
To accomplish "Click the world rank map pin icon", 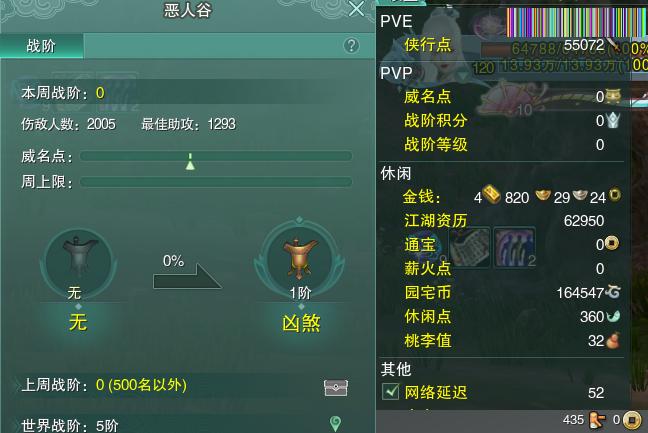I will tap(335, 424).
